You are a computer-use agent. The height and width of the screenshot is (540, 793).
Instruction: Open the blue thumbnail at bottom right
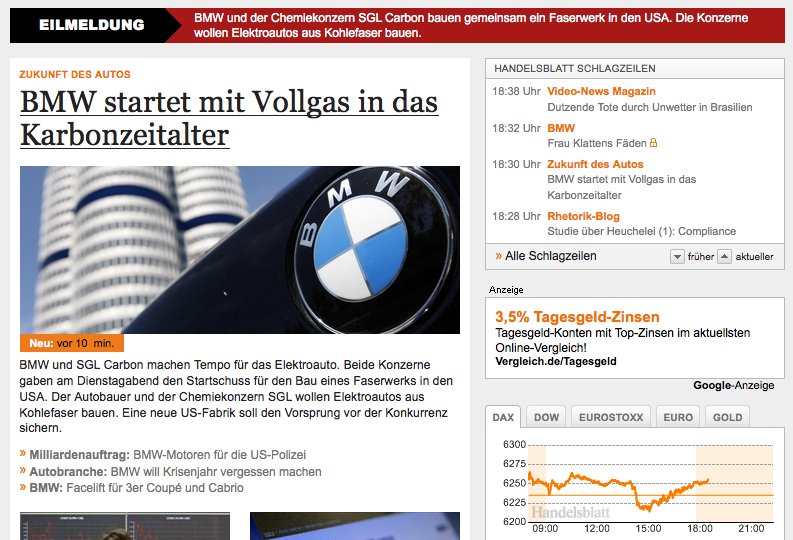coord(355,526)
